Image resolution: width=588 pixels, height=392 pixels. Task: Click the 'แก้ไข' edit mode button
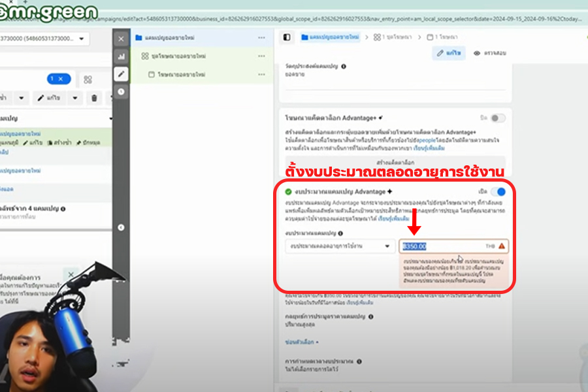click(448, 54)
